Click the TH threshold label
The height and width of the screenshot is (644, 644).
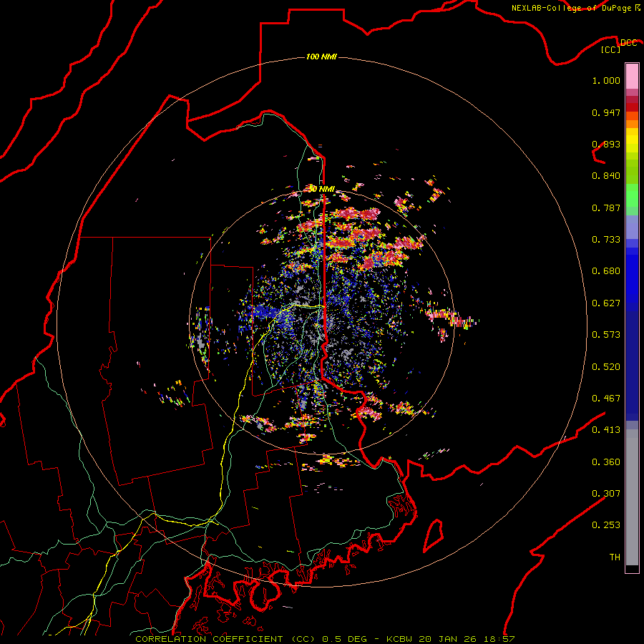pyautogui.click(x=615, y=557)
